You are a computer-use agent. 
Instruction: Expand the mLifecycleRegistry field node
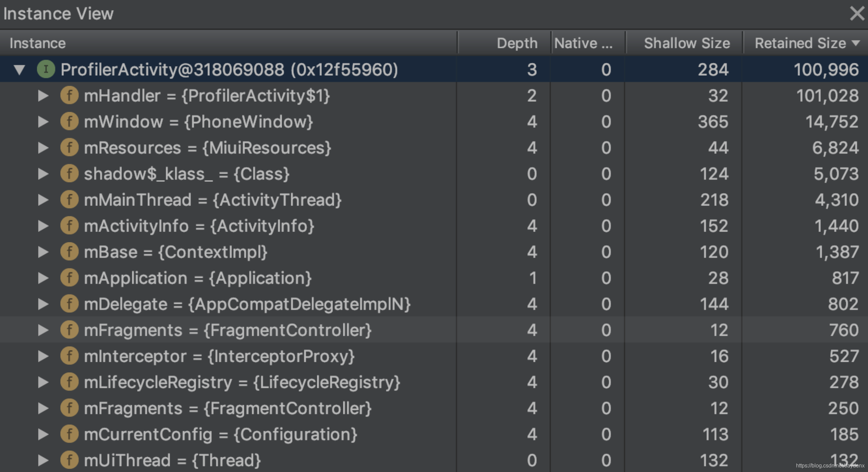[x=43, y=382]
